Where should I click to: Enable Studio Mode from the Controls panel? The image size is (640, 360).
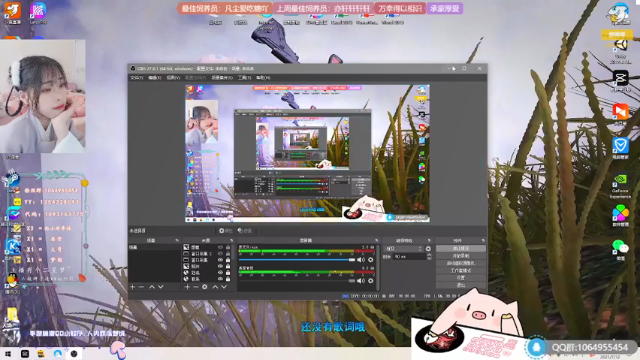[461, 271]
